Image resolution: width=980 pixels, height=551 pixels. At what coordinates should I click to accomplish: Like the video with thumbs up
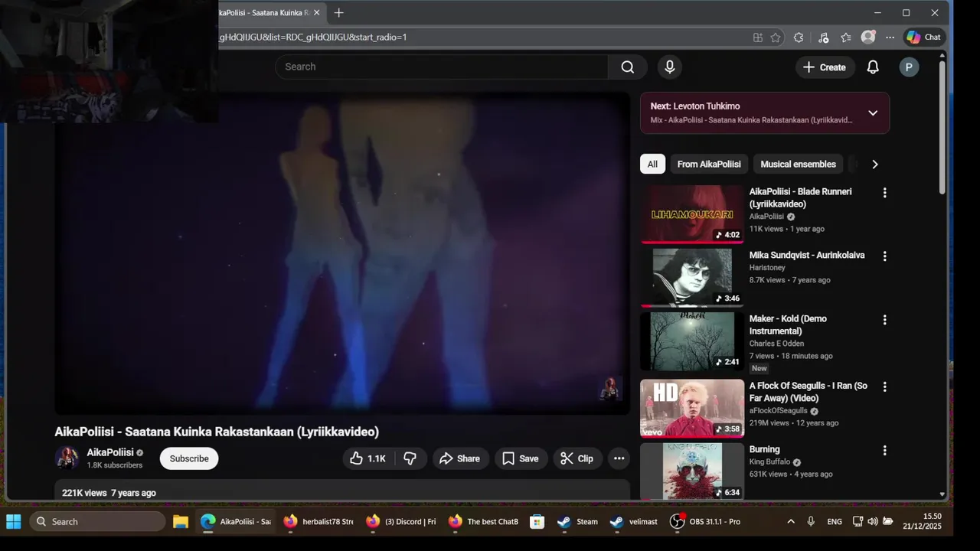(368, 458)
